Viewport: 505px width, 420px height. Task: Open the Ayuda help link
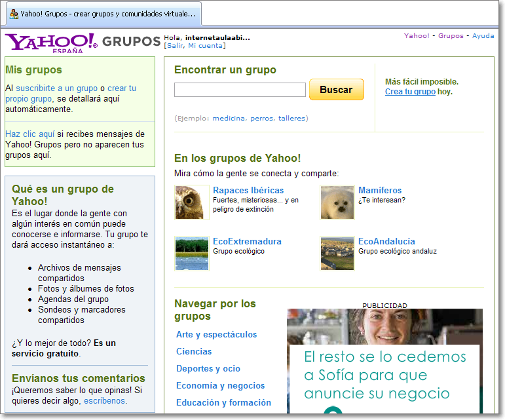coord(483,36)
